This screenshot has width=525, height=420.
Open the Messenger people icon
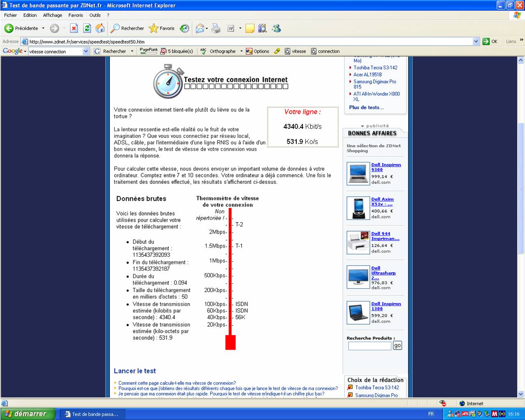pyautogui.click(x=276, y=28)
